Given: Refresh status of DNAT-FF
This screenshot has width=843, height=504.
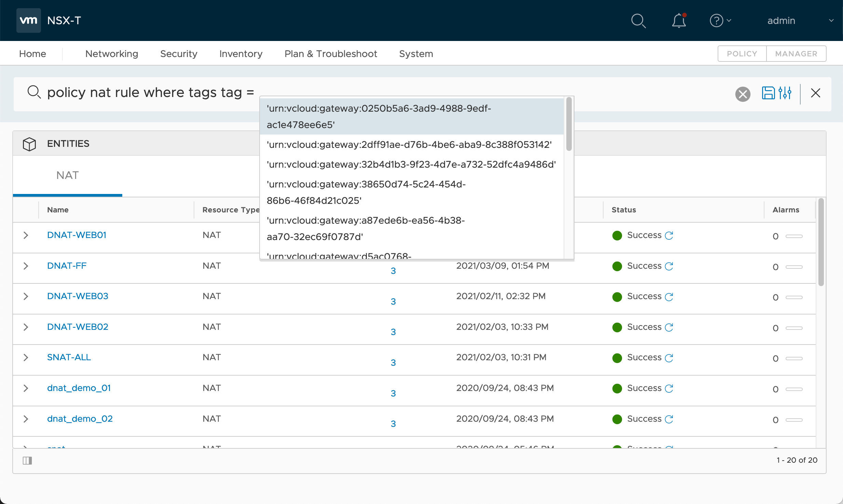Looking at the screenshot, I should coord(669,266).
